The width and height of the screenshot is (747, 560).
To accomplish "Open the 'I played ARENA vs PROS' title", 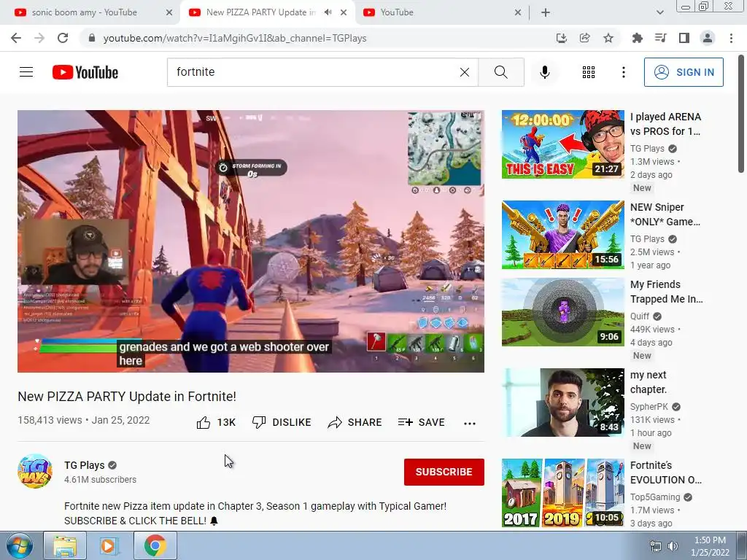I will (x=665, y=124).
